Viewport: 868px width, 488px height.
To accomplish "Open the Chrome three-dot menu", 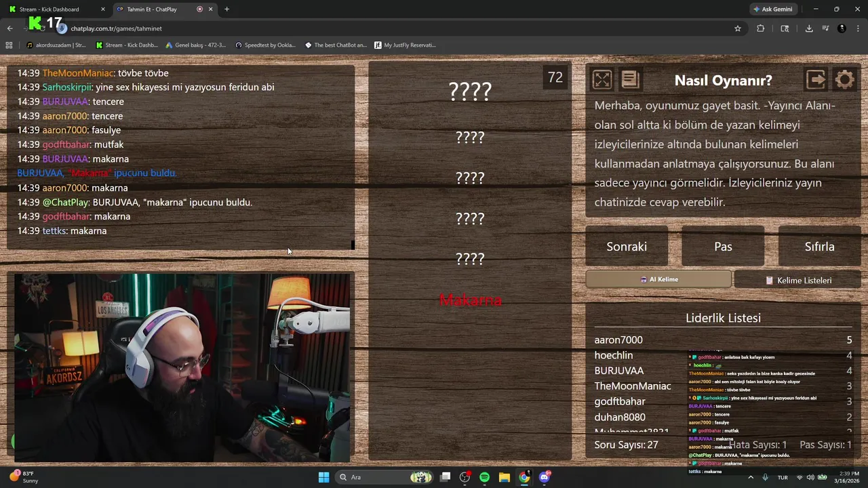I will pos(858,28).
